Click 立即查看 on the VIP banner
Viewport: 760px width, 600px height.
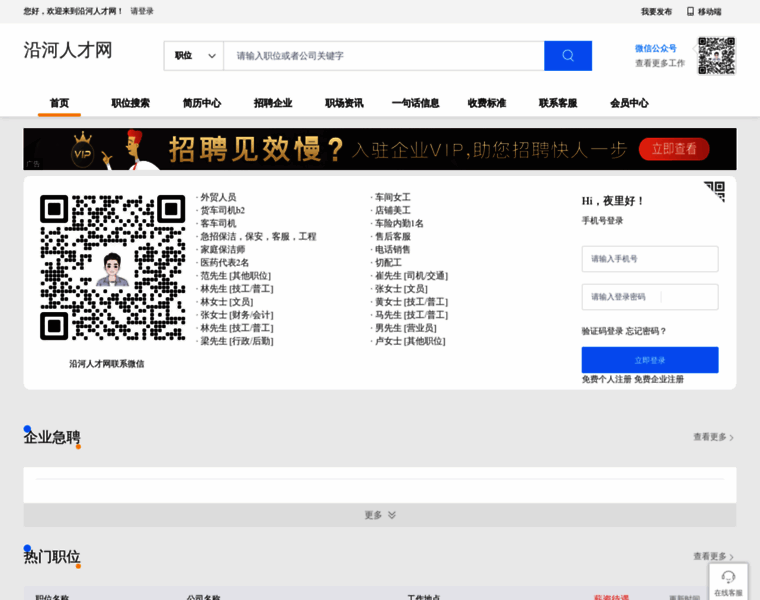[673, 149]
